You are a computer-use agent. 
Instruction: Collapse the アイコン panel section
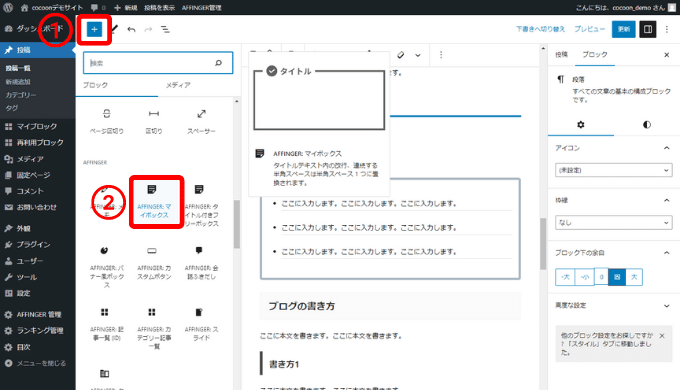point(667,148)
